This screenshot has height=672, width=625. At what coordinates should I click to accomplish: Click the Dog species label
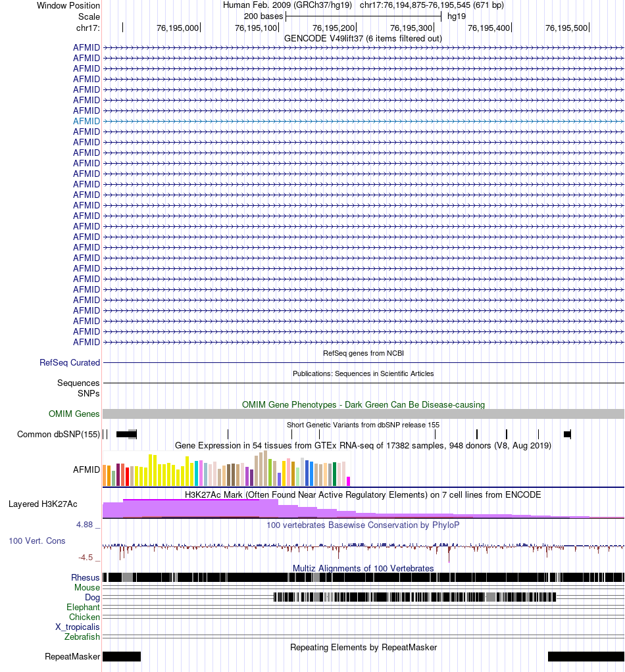tap(92, 598)
